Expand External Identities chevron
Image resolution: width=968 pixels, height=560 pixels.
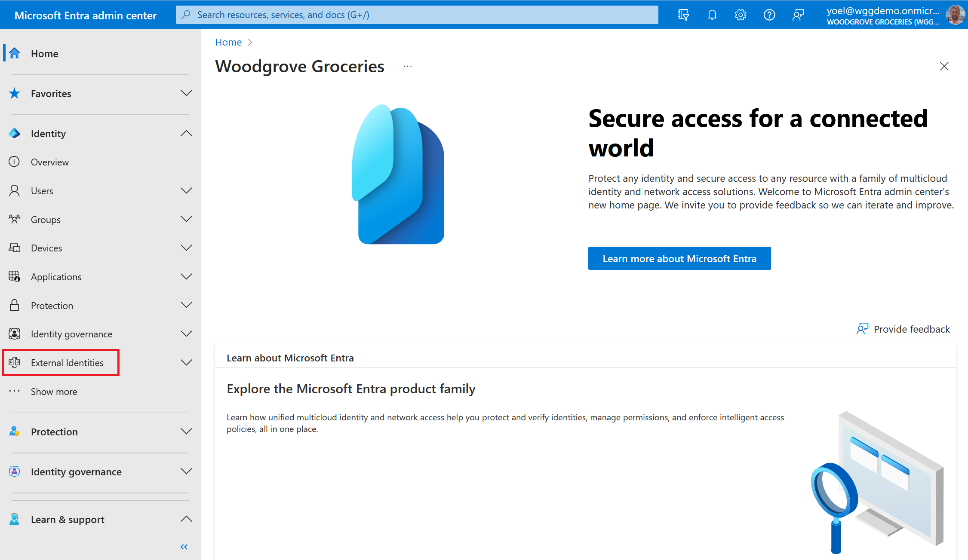(186, 362)
